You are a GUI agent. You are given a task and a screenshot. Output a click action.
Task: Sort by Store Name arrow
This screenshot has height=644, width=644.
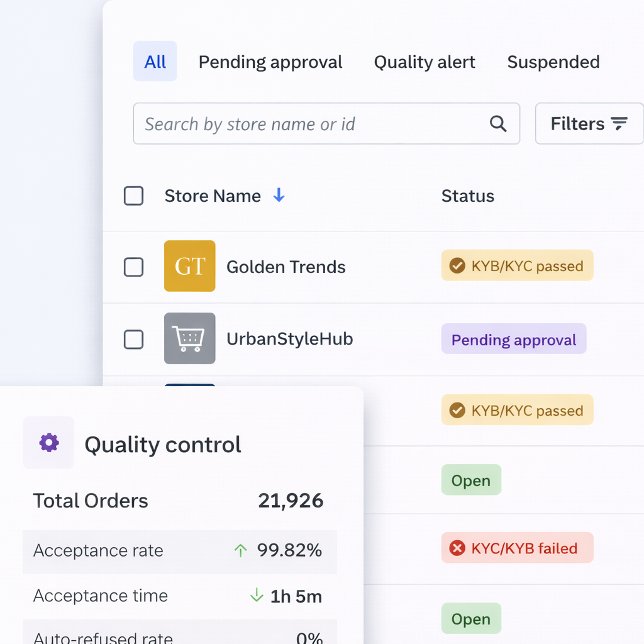point(279,195)
